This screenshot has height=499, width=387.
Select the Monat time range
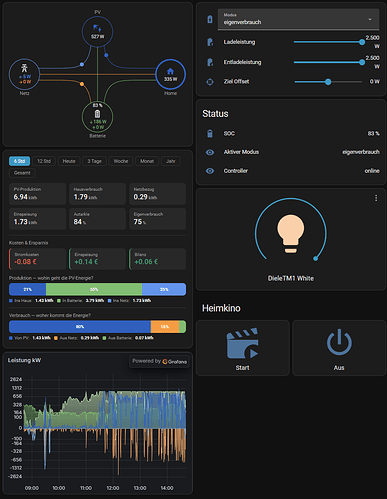coord(147,161)
